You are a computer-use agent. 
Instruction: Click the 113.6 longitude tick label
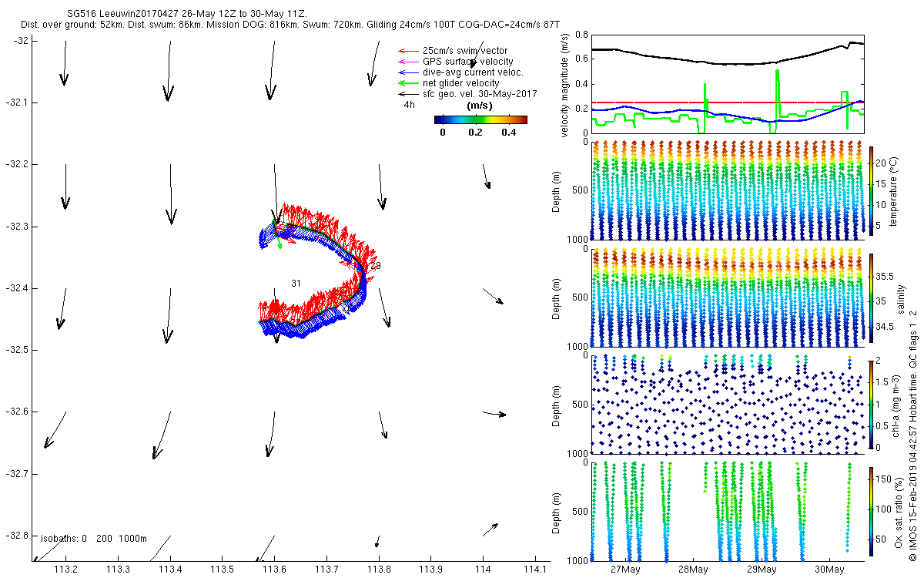(x=274, y=570)
